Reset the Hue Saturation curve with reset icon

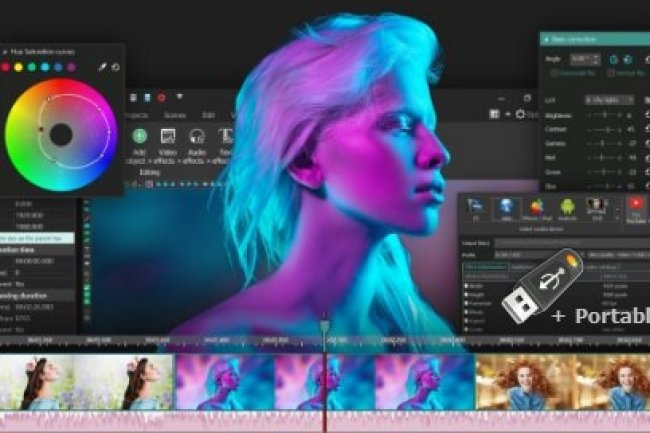point(116,67)
